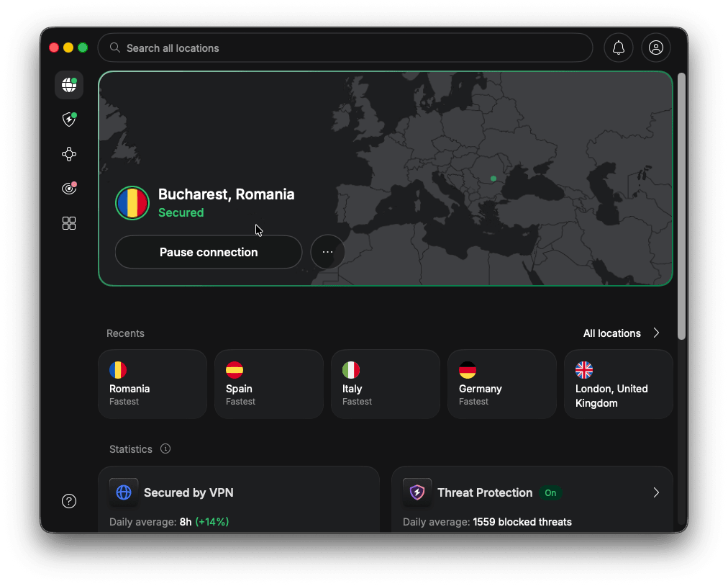728x586 pixels.
Task: Open the VPN globe tab in sidebar
Action: tap(69, 85)
